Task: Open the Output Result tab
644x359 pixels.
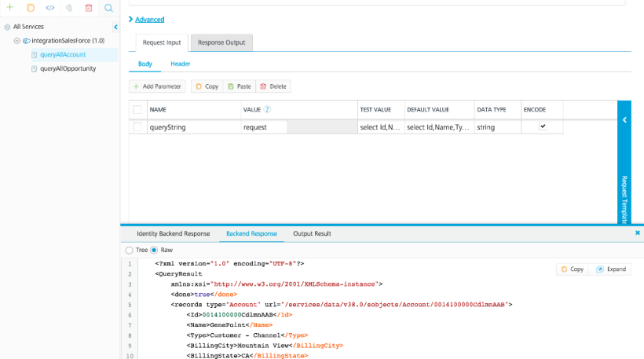Action: (x=312, y=234)
